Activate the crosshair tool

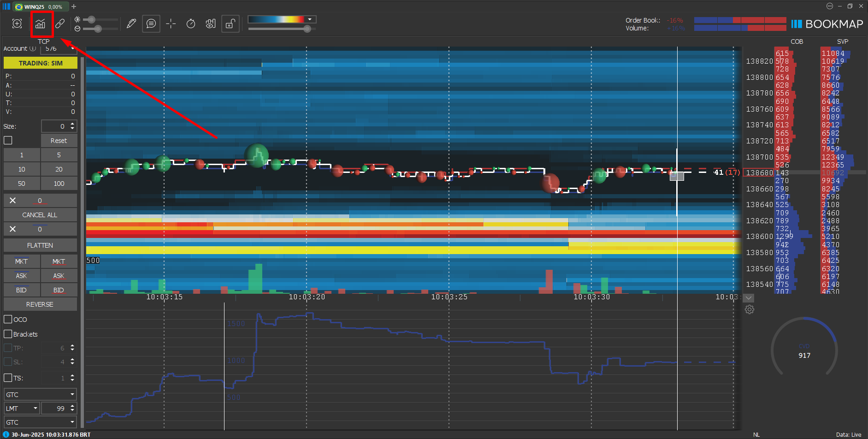pos(171,24)
